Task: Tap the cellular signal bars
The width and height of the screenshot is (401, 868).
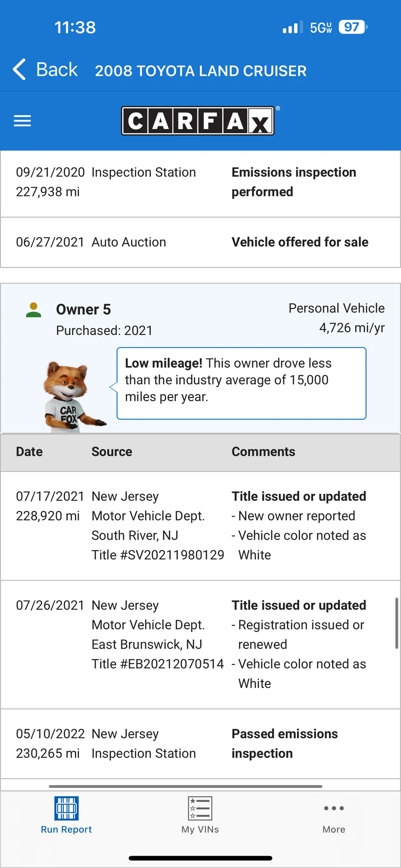Action: [293, 27]
